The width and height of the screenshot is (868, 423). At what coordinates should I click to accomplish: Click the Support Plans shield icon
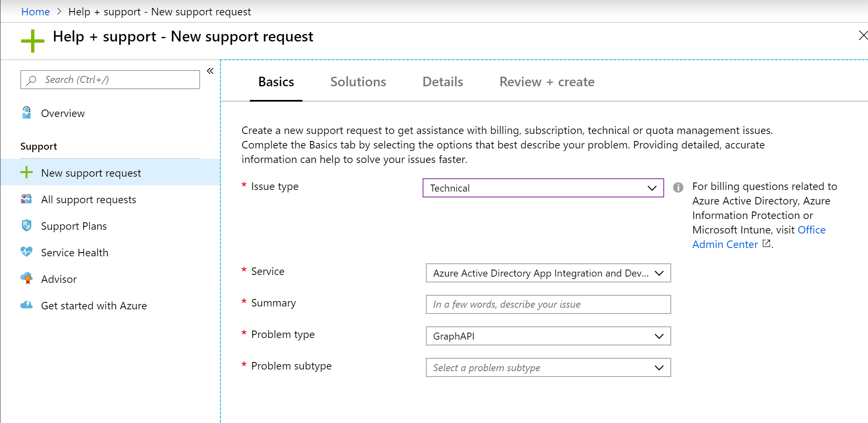pyautogui.click(x=27, y=226)
